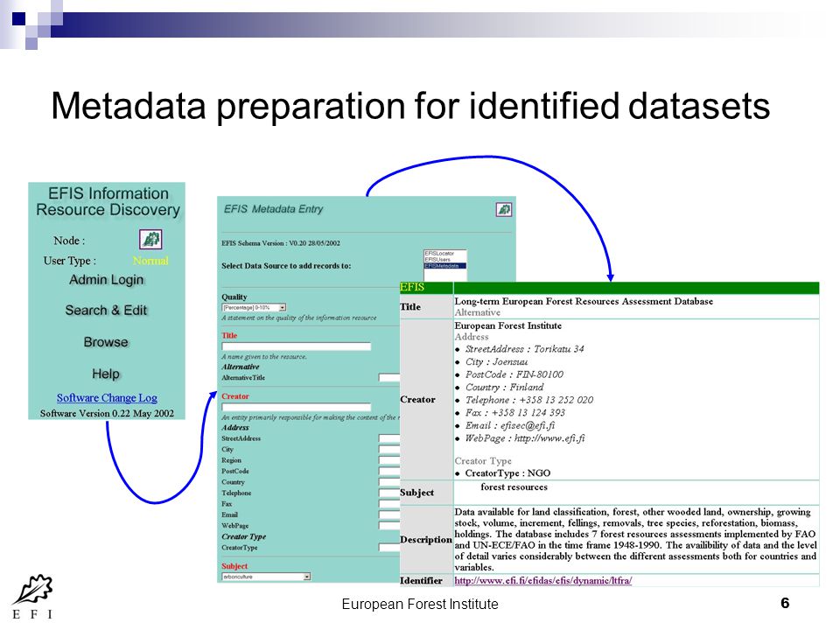The width and height of the screenshot is (840, 630).
Task: Select the Browse menu entry
Action: pyautogui.click(x=106, y=342)
